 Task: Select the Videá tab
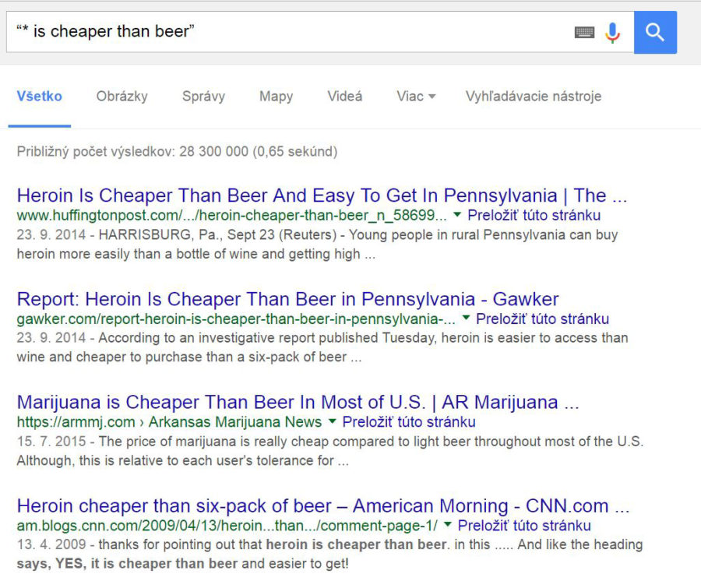coord(345,96)
